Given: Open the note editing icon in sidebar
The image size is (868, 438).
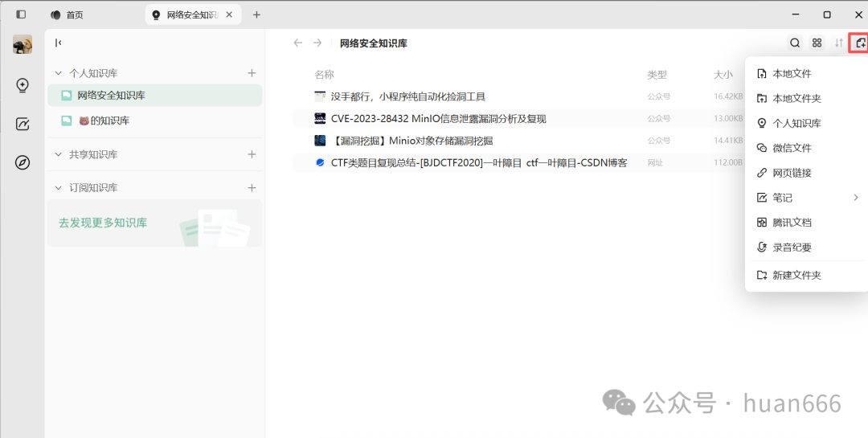Looking at the screenshot, I should (x=23, y=124).
